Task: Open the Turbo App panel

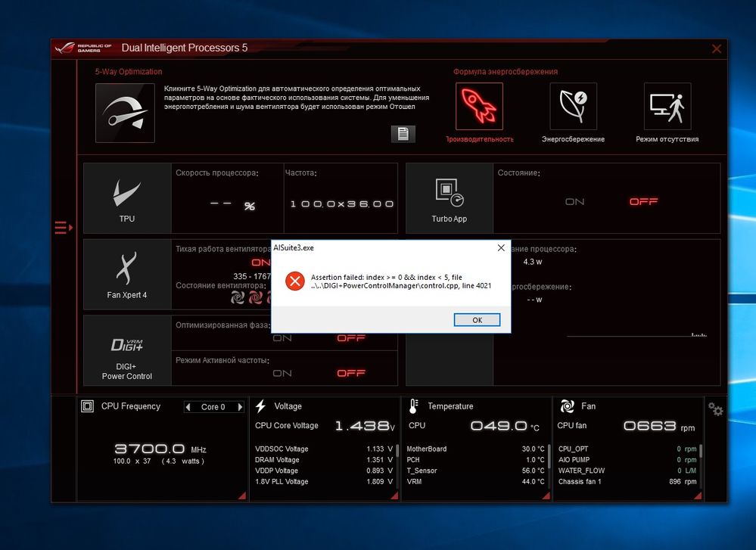Action: 450,198
